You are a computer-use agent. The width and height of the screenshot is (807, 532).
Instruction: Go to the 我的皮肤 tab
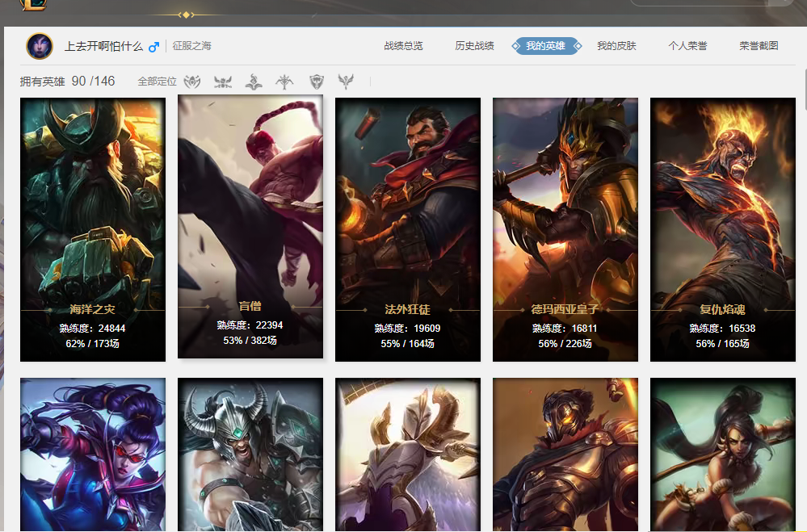616,46
